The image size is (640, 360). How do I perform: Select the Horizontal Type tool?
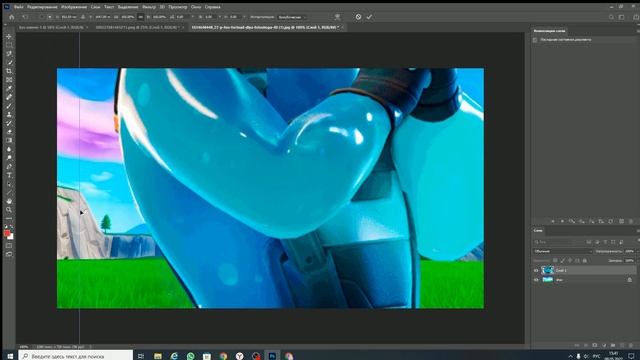click(9, 175)
